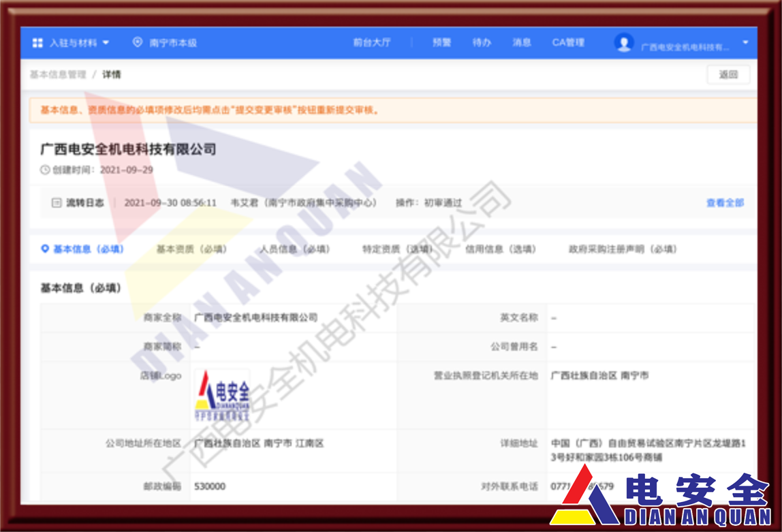Viewport: 782px width, 532px height.
Task: Click company title 广西电安全机电科技有限公司
Action: (x=128, y=149)
